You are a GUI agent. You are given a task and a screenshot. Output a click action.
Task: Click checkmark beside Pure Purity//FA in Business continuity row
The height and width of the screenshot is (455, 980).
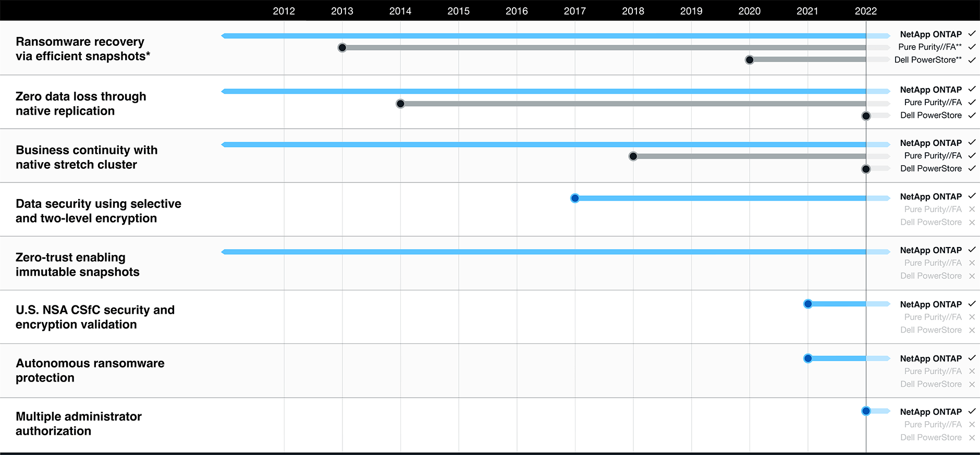tap(972, 155)
